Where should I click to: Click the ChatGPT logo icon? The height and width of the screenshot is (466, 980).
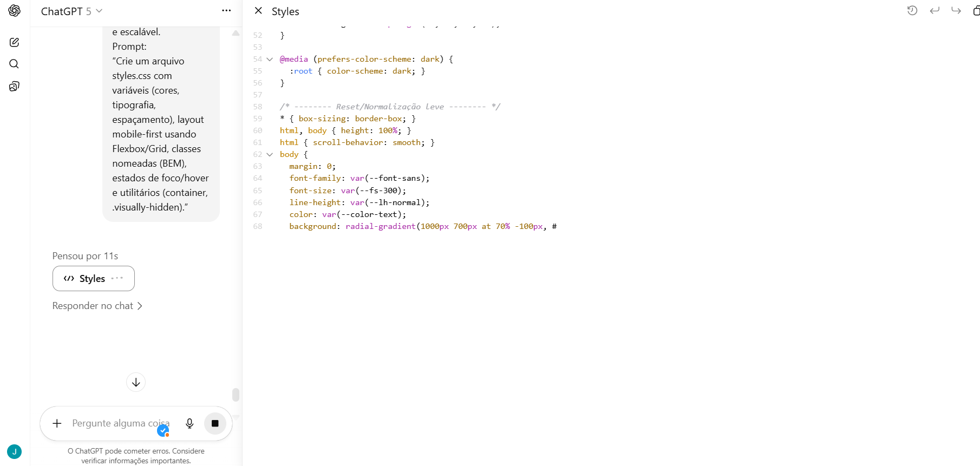click(x=15, y=11)
